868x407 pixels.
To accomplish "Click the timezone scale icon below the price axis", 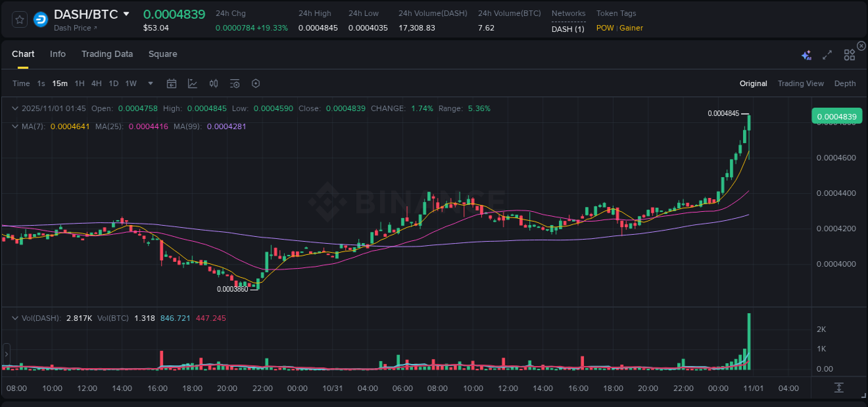I will point(838,388).
